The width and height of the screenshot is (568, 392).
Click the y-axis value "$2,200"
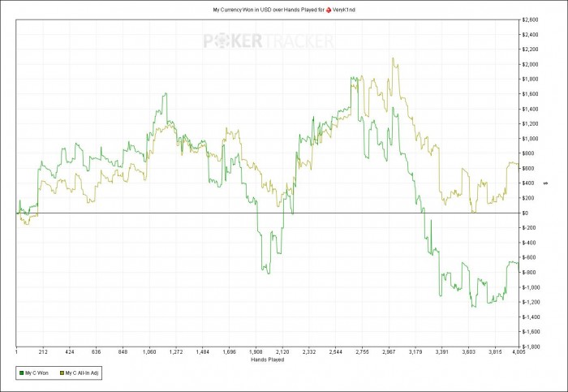coord(530,50)
